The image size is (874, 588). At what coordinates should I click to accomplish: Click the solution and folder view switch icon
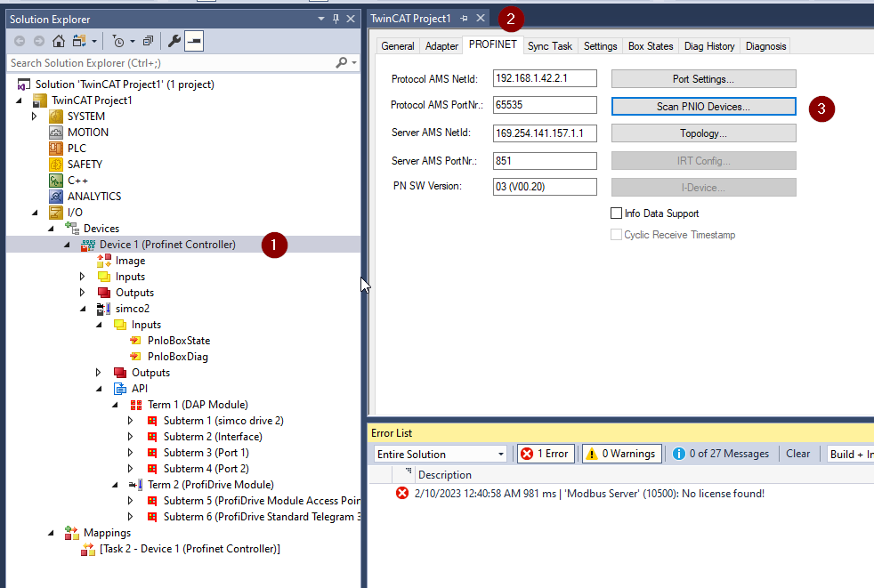[79, 41]
